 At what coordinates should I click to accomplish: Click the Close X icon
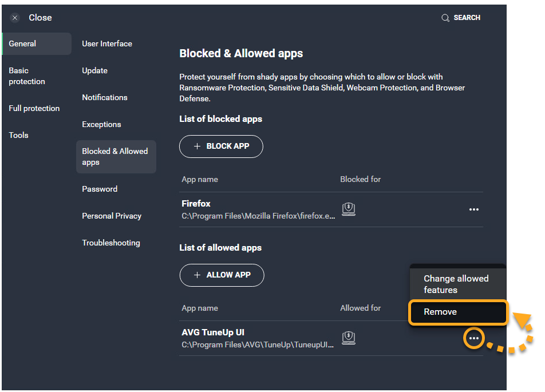click(15, 18)
